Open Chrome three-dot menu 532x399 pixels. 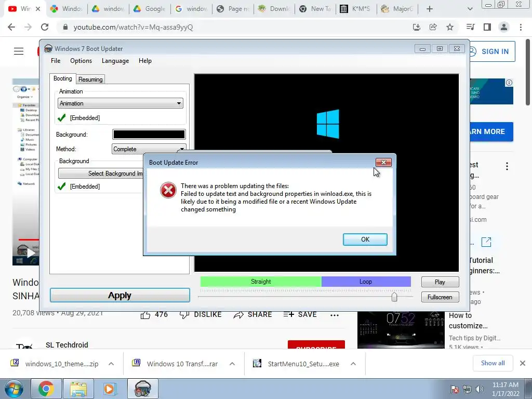(x=521, y=27)
